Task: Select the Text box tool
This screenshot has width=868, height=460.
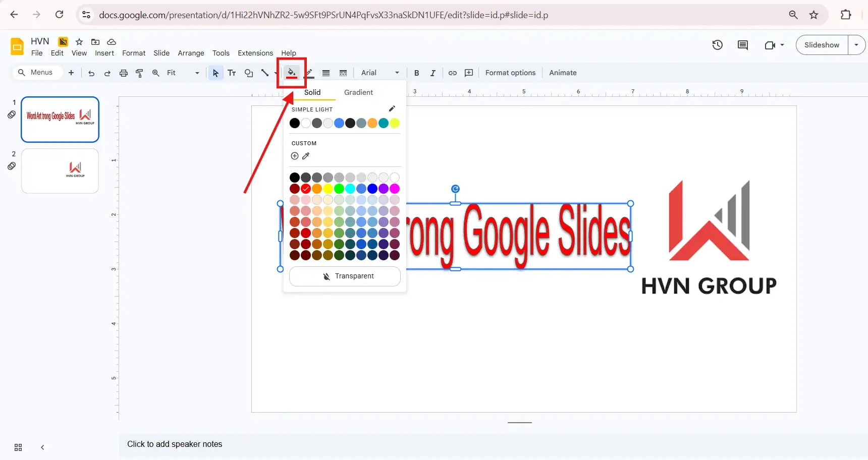Action: pyautogui.click(x=232, y=73)
